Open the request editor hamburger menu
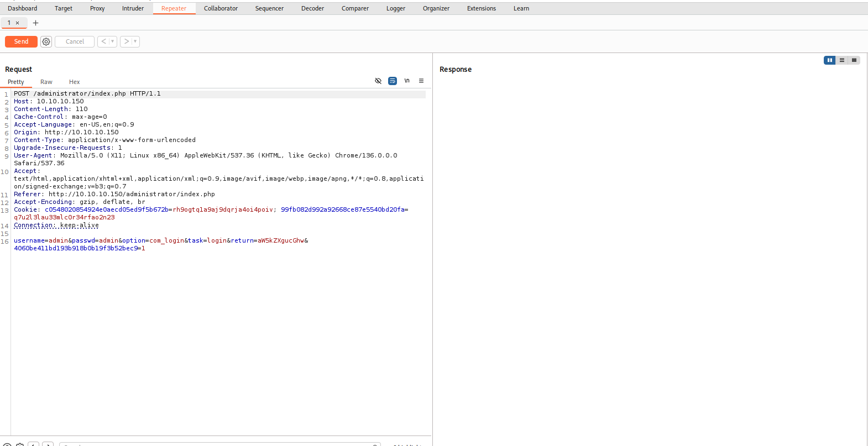The height and width of the screenshot is (446, 868). click(x=421, y=81)
